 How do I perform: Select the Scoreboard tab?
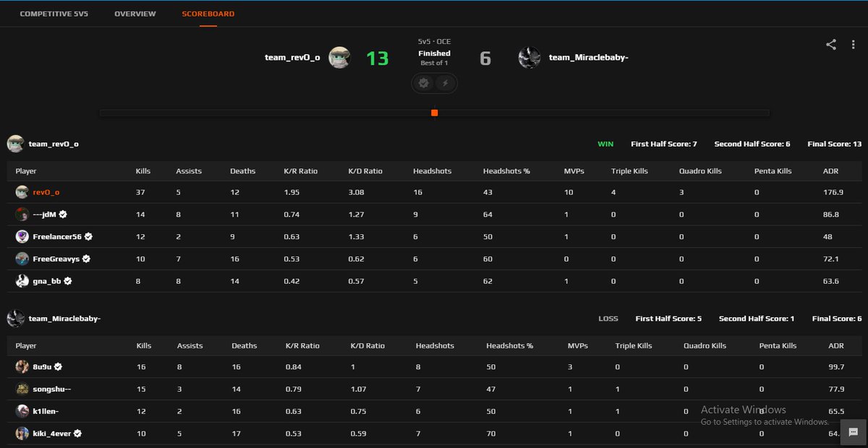coord(208,14)
